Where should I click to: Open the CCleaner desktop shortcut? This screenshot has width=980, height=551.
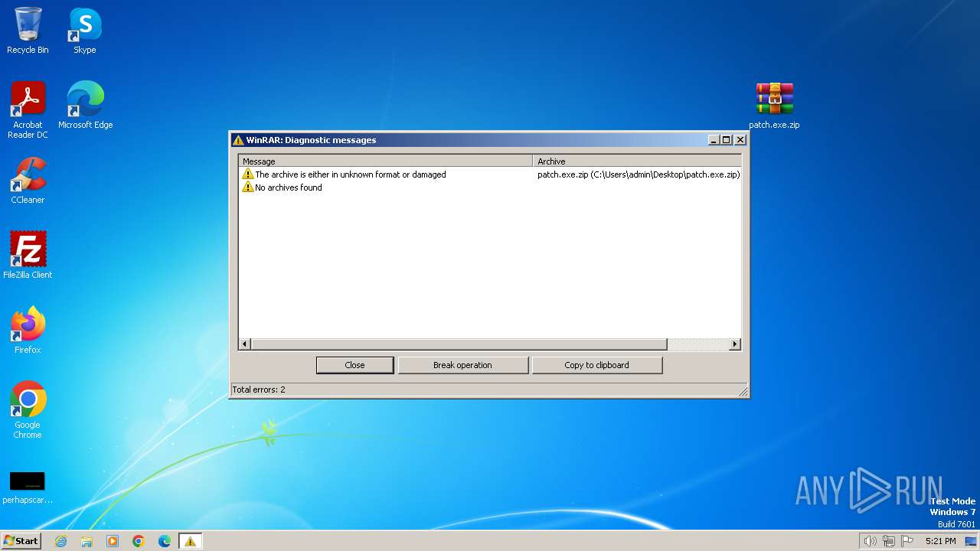coord(28,181)
